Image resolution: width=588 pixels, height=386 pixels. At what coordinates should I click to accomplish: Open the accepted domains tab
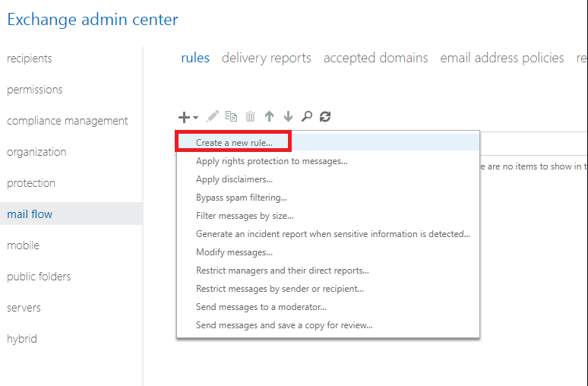click(x=375, y=58)
